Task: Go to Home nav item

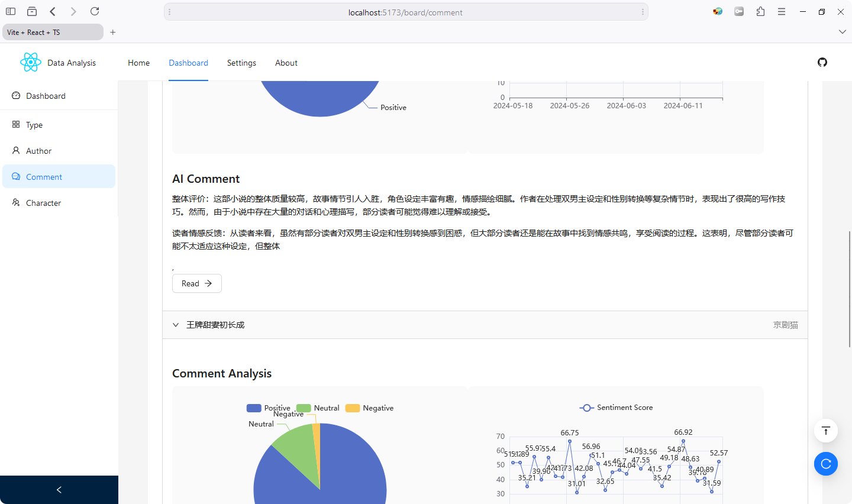Action: [x=139, y=63]
